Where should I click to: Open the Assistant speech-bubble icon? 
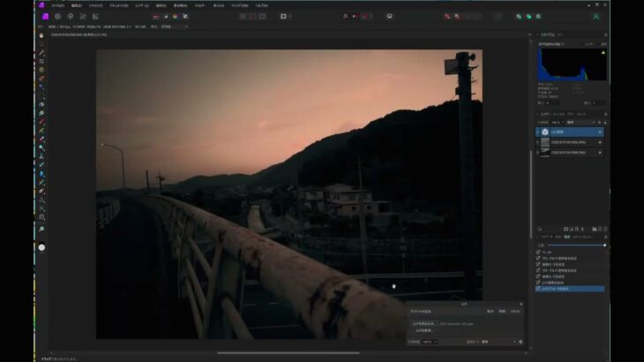tap(389, 17)
